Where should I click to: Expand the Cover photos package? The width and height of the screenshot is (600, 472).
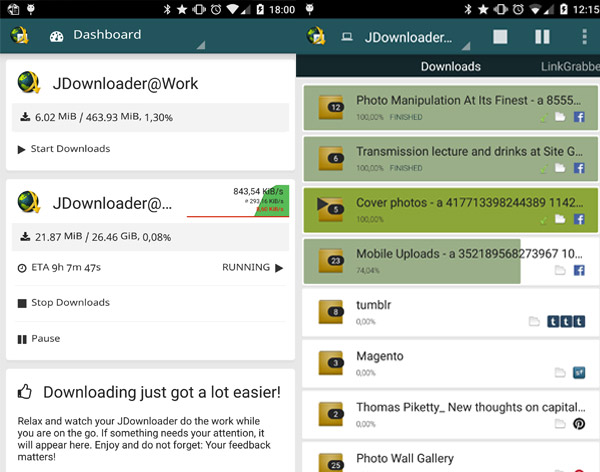click(x=336, y=208)
